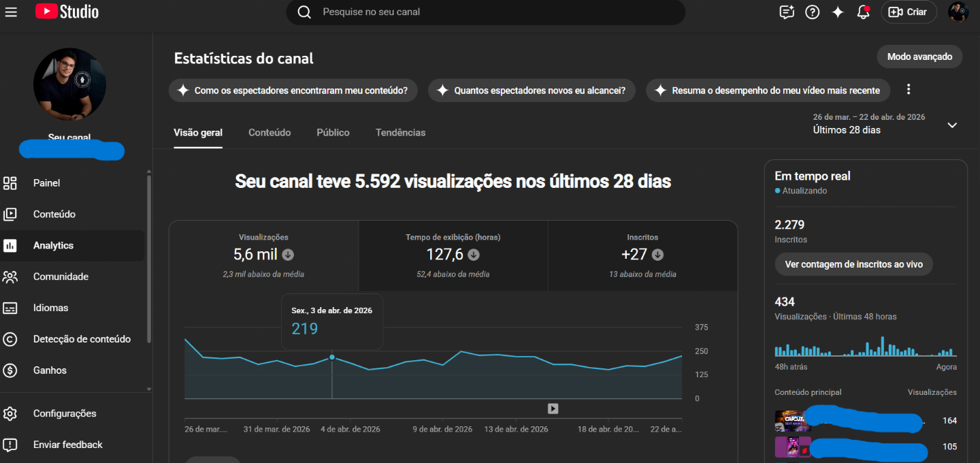
Task: Open Ganhos in the sidebar
Action: (72, 370)
